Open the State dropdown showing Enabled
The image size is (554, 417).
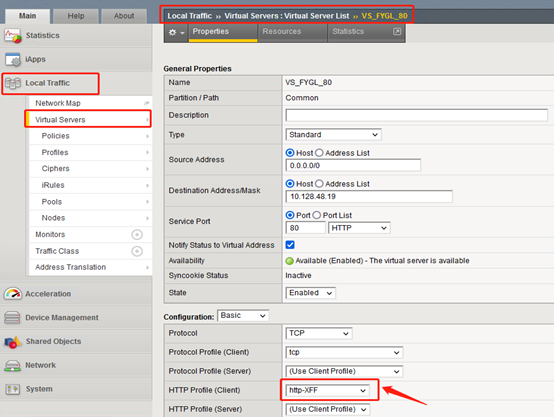[x=311, y=293]
